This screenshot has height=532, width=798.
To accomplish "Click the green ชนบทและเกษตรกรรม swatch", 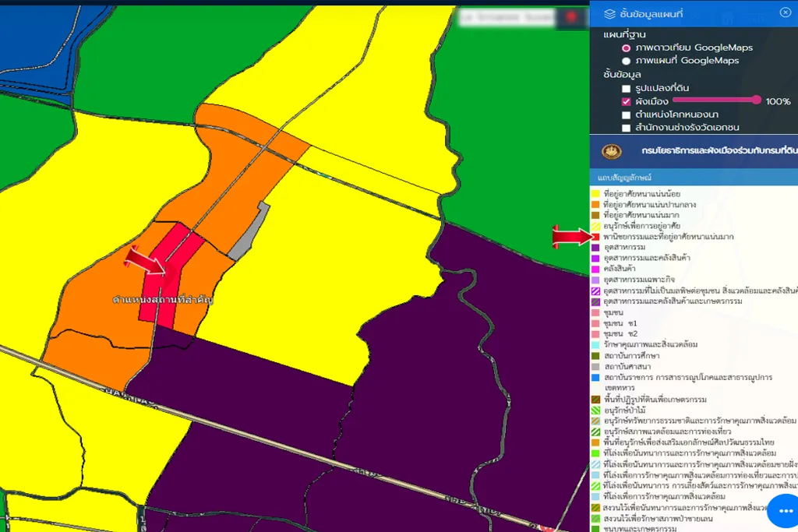I will click(x=595, y=529).
